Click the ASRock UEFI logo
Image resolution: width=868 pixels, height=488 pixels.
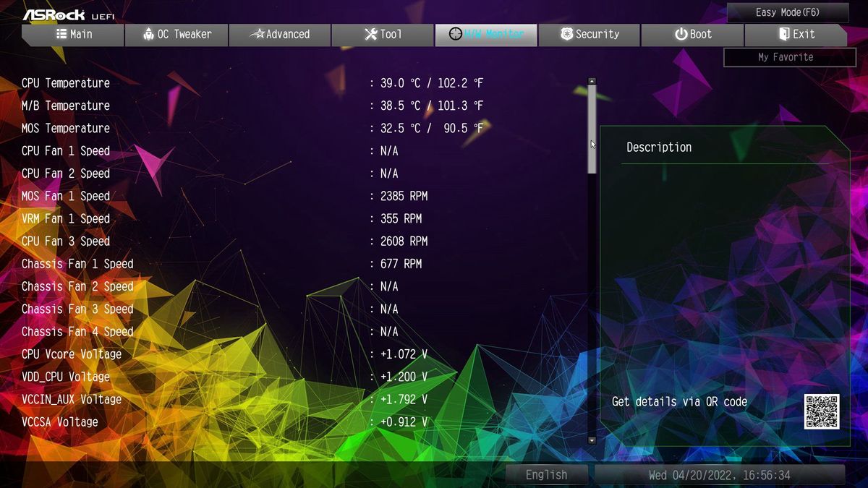click(x=68, y=14)
